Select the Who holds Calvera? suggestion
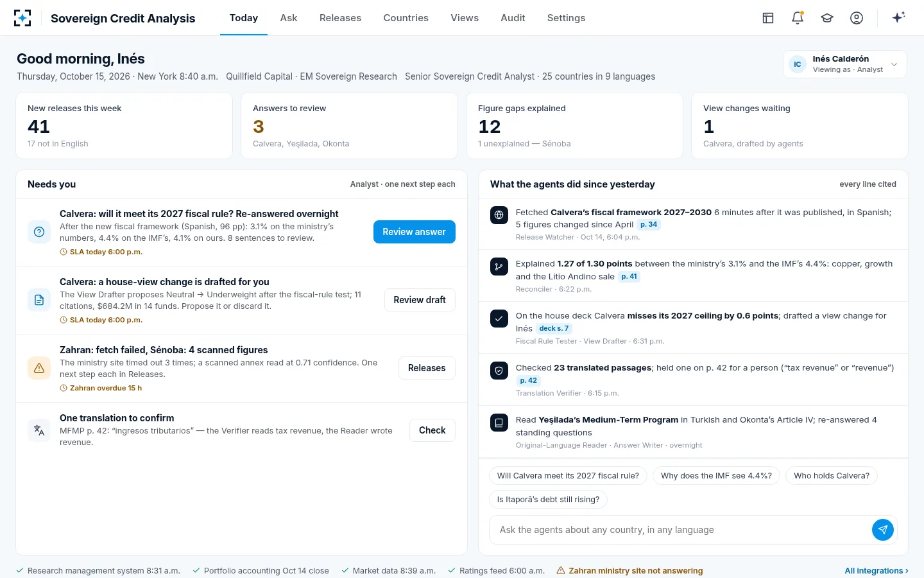This screenshot has width=924, height=578. point(832,476)
